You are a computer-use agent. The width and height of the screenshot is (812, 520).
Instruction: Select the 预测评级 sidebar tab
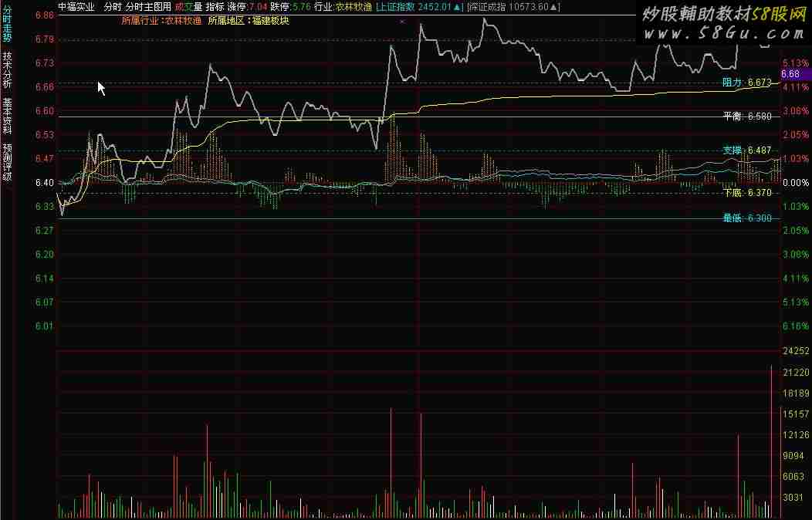pos(7,161)
